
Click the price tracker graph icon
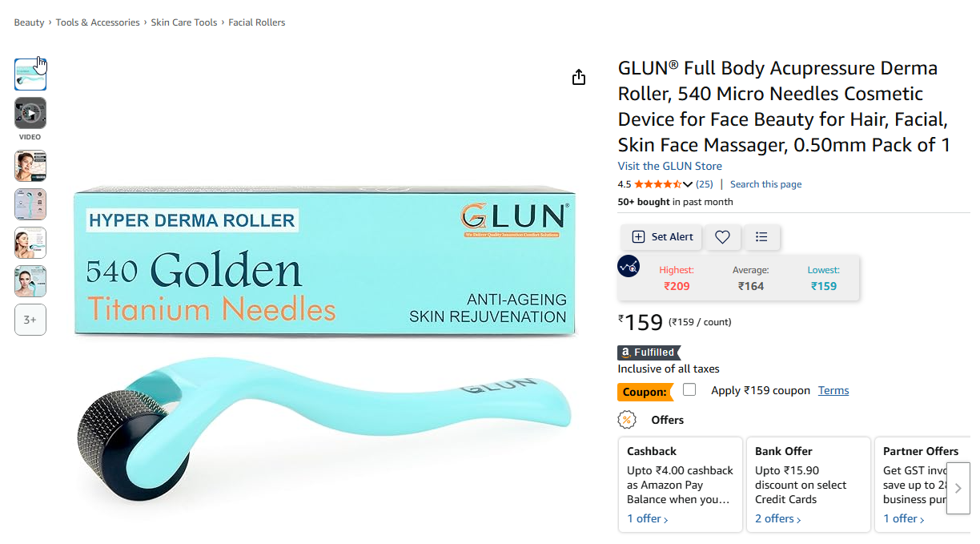(629, 266)
